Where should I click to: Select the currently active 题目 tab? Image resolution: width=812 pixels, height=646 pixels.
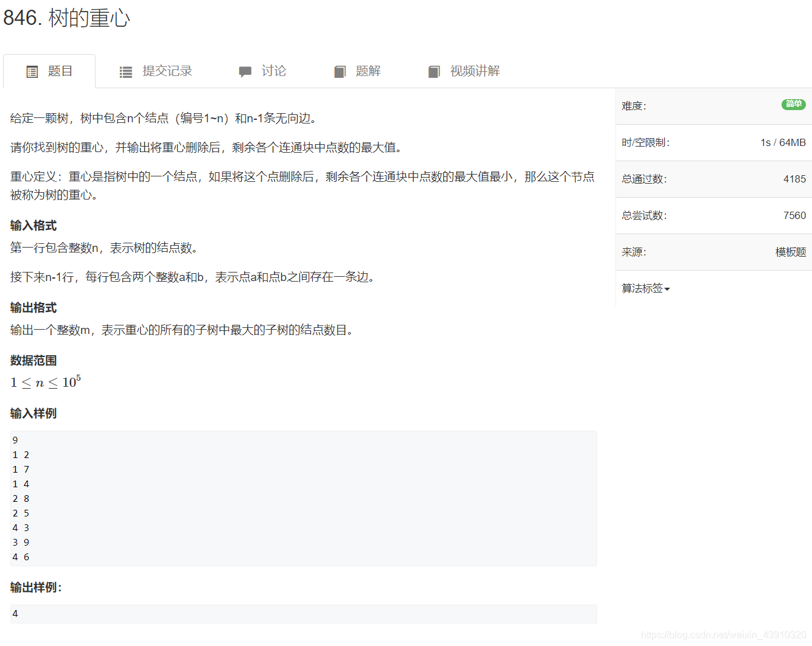60,71
